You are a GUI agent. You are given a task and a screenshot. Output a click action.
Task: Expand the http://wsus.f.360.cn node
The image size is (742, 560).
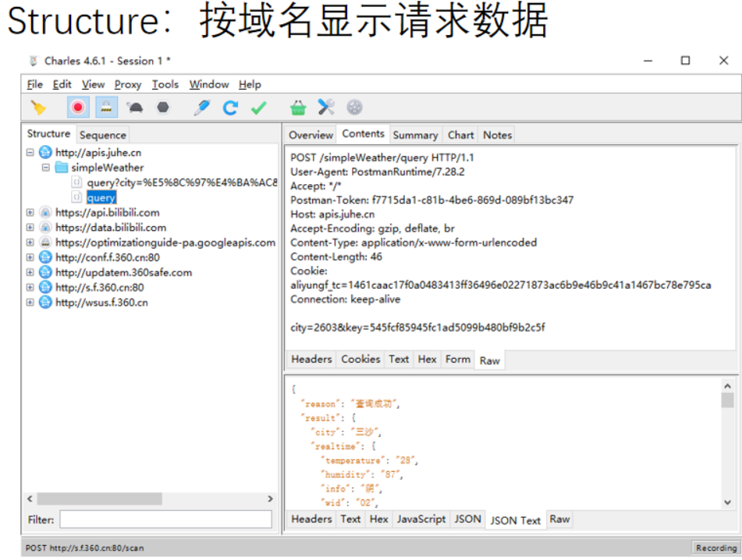[x=30, y=303]
